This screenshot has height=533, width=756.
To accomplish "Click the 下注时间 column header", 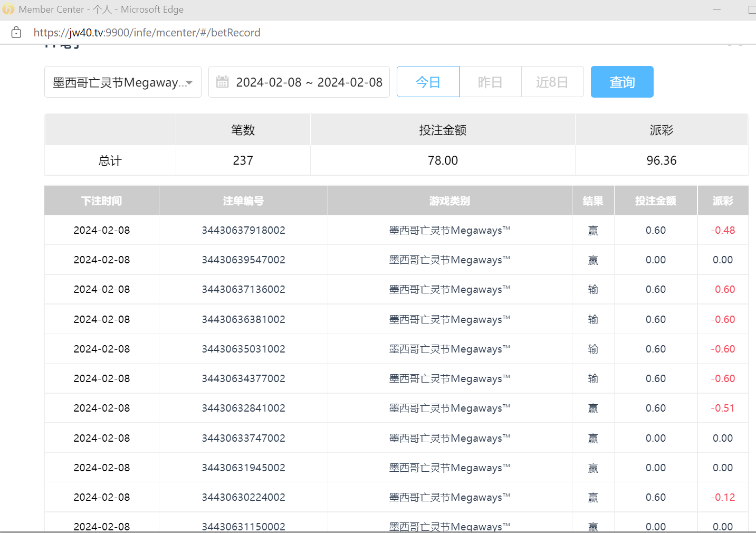I will pyautogui.click(x=102, y=201).
